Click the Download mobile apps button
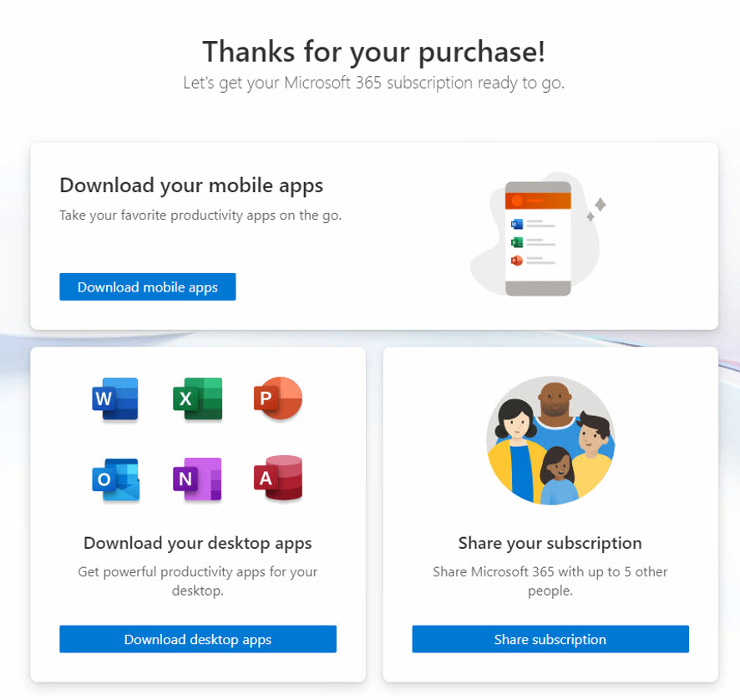Screen dimensions: 740x700 pos(147,287)
